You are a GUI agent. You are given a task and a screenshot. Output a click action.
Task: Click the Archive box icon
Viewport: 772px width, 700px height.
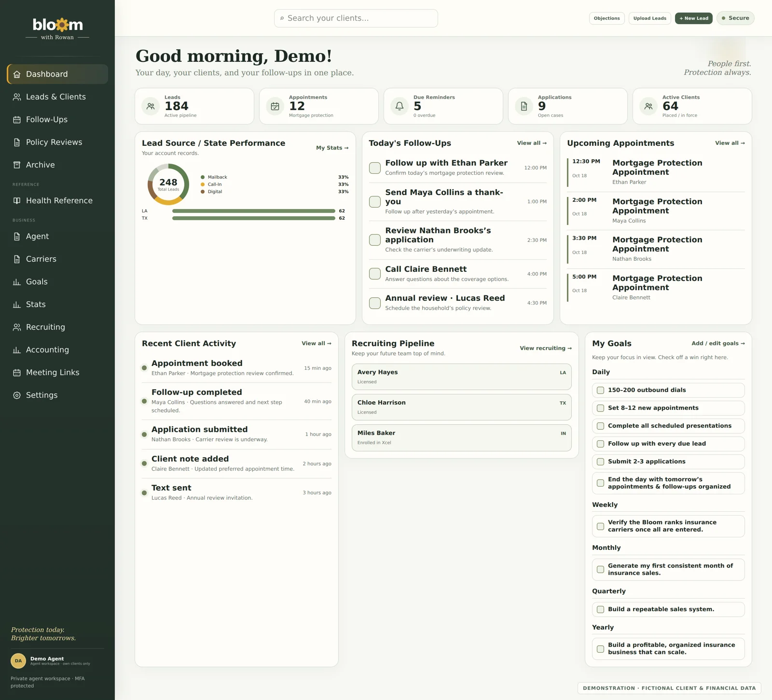click(17, 165)
